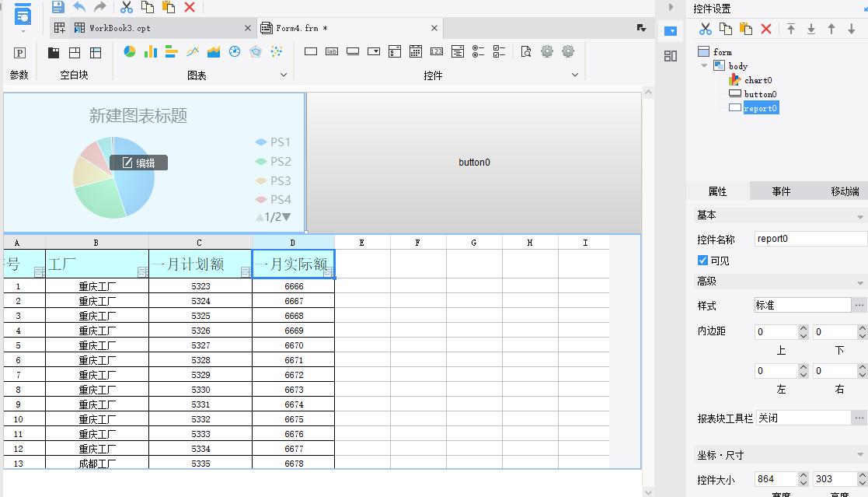868x497 pixels.
Task: Click the undo arrow in top toolbar
Action: coord(80,7)
